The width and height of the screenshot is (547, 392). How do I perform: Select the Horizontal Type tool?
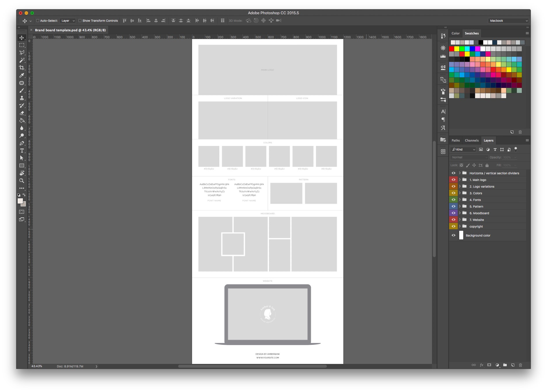click(x=22, y=151)
